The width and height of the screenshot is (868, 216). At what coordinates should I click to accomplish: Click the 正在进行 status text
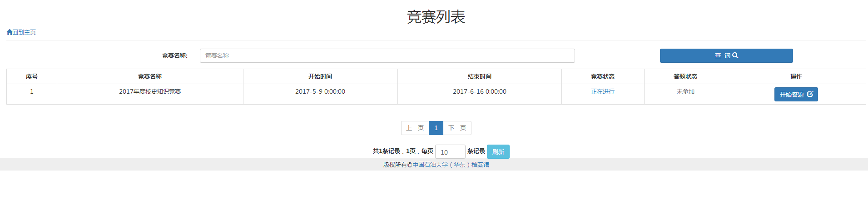pyautogui.click(x=603, y=91)
